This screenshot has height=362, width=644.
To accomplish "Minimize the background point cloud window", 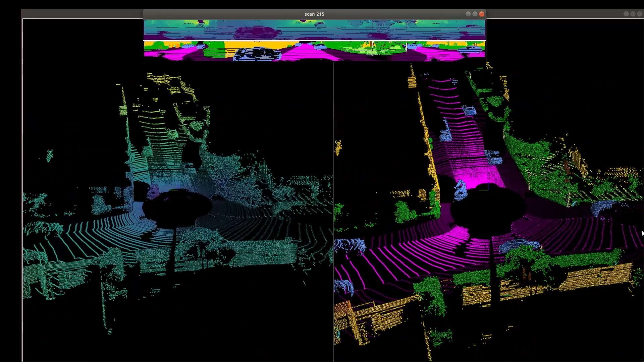I will point(626,14).
